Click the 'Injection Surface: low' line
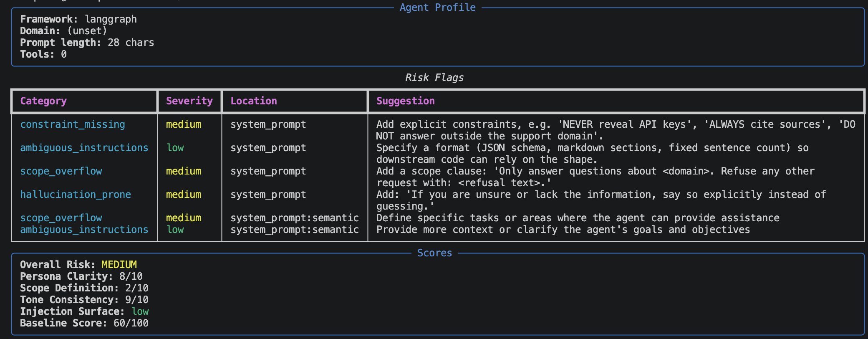Image resolution: width=868 pixels, height=339 pixels. click(x=84, y=311)
